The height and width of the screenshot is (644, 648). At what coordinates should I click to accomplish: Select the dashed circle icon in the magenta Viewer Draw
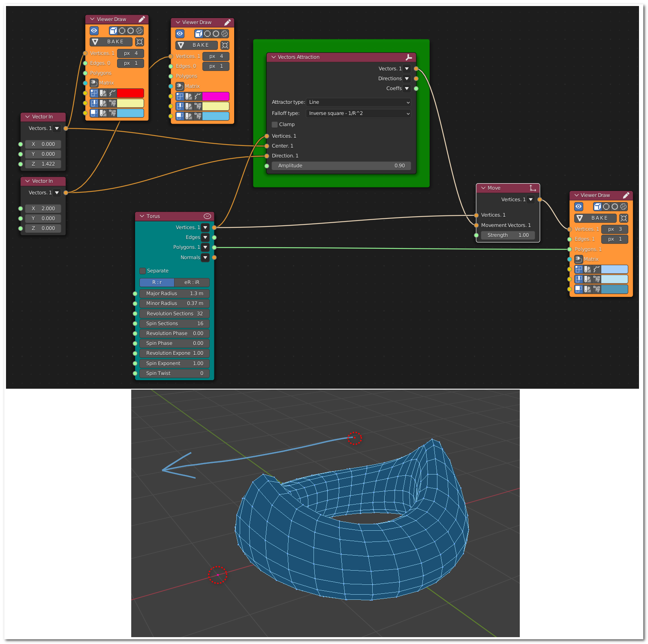click(x=208, y=33)
